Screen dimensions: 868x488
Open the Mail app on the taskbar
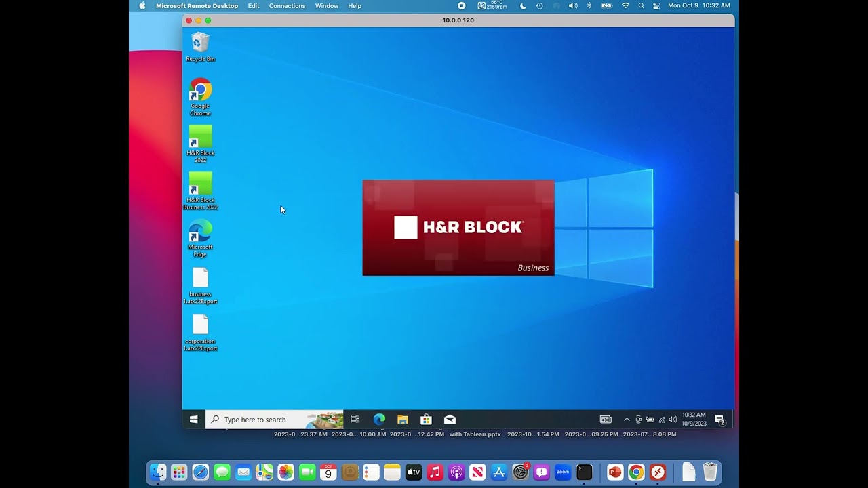450,420
